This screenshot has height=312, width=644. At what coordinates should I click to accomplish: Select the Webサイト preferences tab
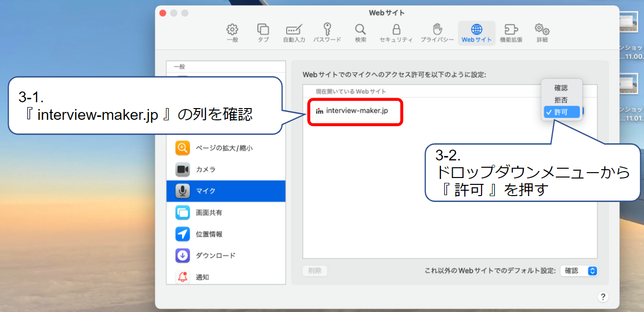click(477, 33)
